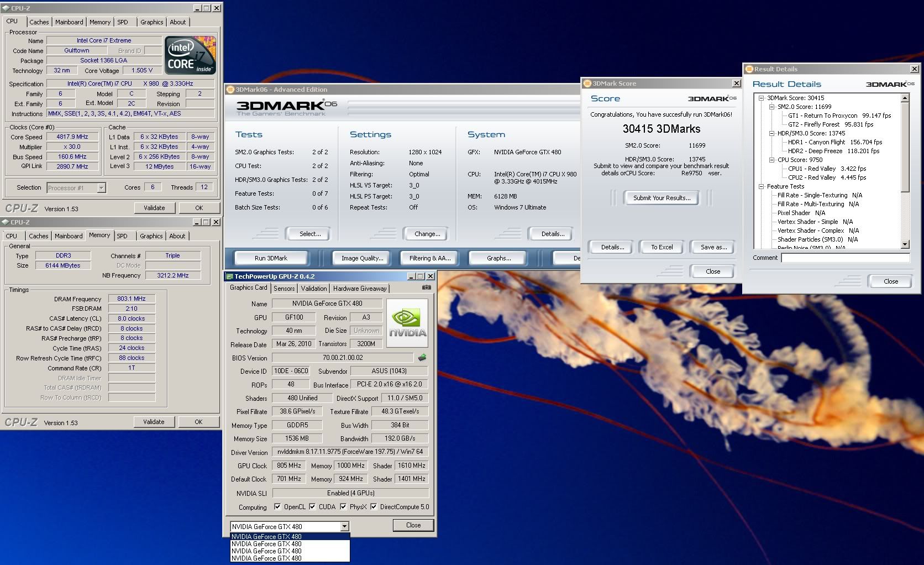Click Validate in top CPU-Z window

click(154, 208)
